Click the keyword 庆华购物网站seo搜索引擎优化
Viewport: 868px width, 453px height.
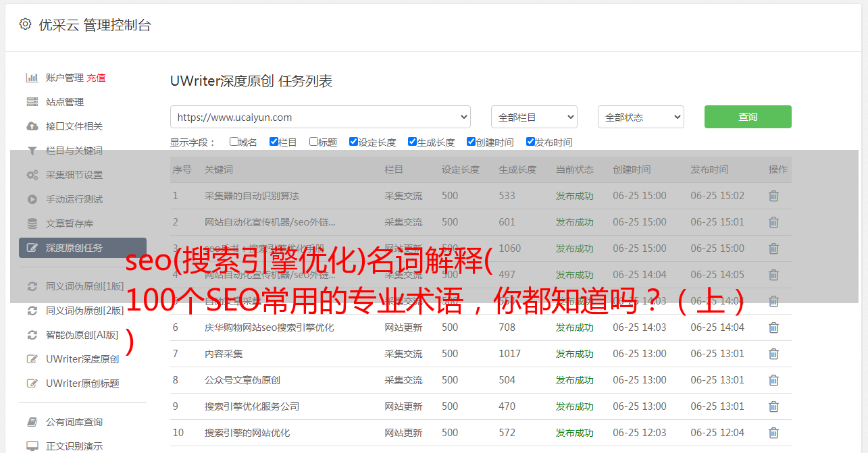coord(270,327)
